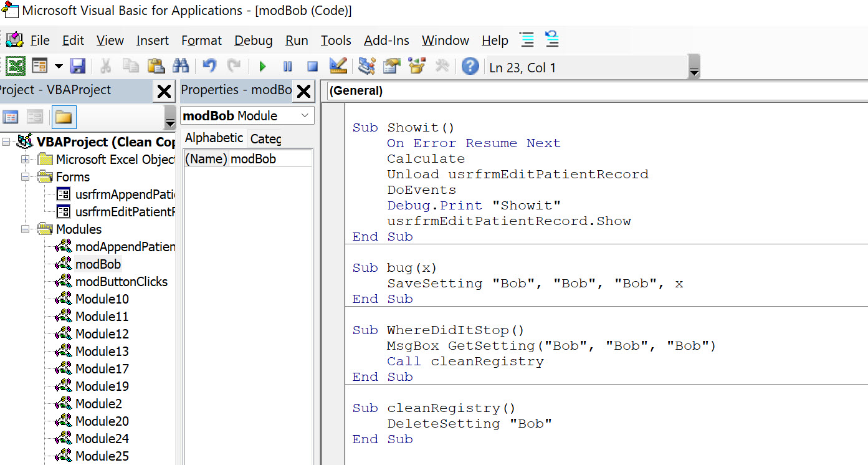
Task: Click the Toolbox wrench icon
Action: (442, 66)
